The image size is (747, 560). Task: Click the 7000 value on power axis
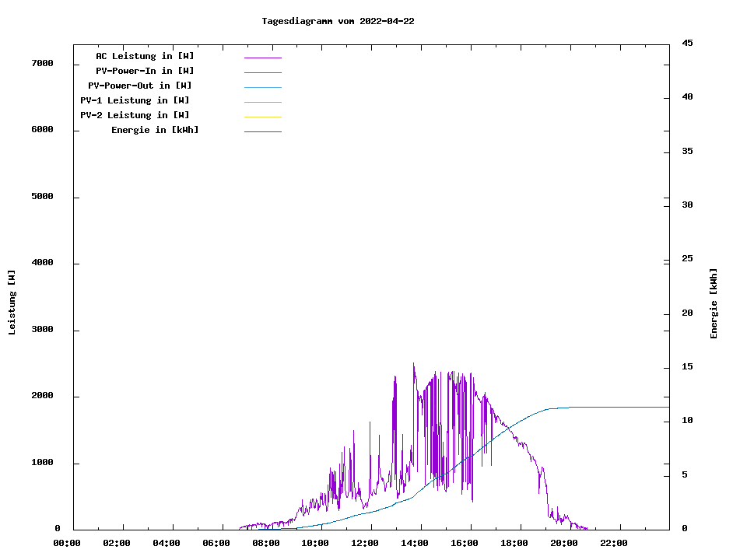point(41,63)
